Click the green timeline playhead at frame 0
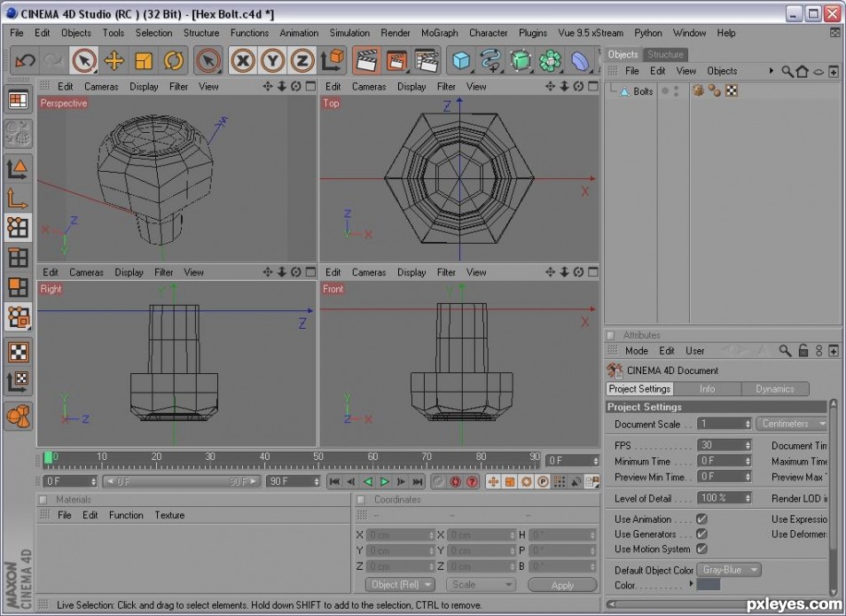 (x=48, y=458)
